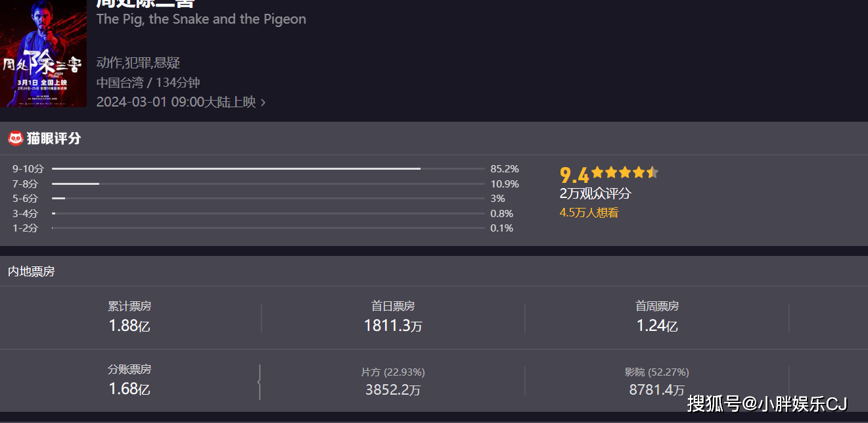The image size is (868, 423).
Task: Click the half-filled fifth star
Action: [x=651, y=173]
